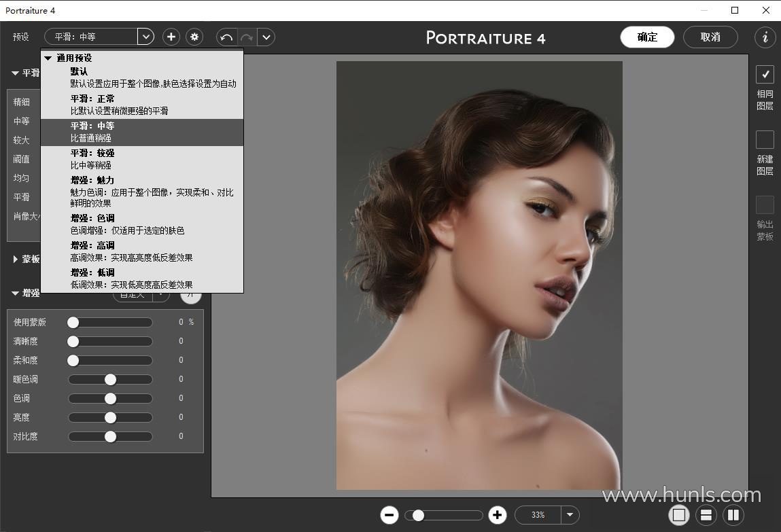Zoom out with the minus icon

click(x=389, y=515)
